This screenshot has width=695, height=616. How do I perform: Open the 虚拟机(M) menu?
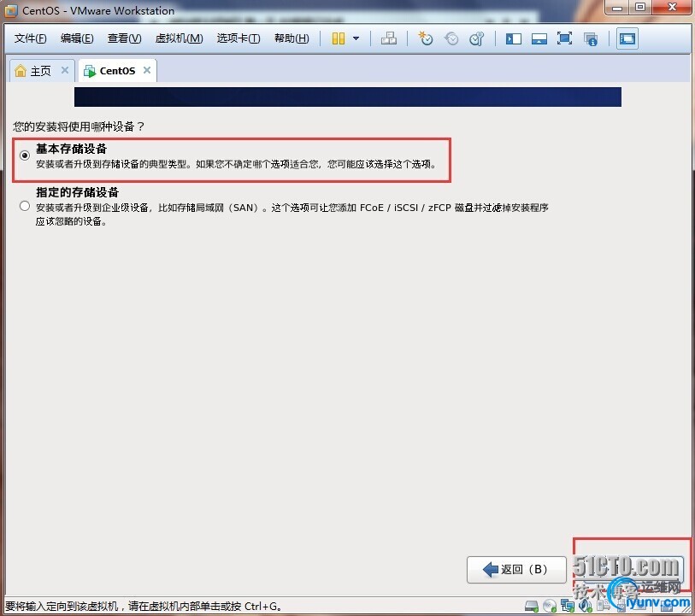click(179, 38)
